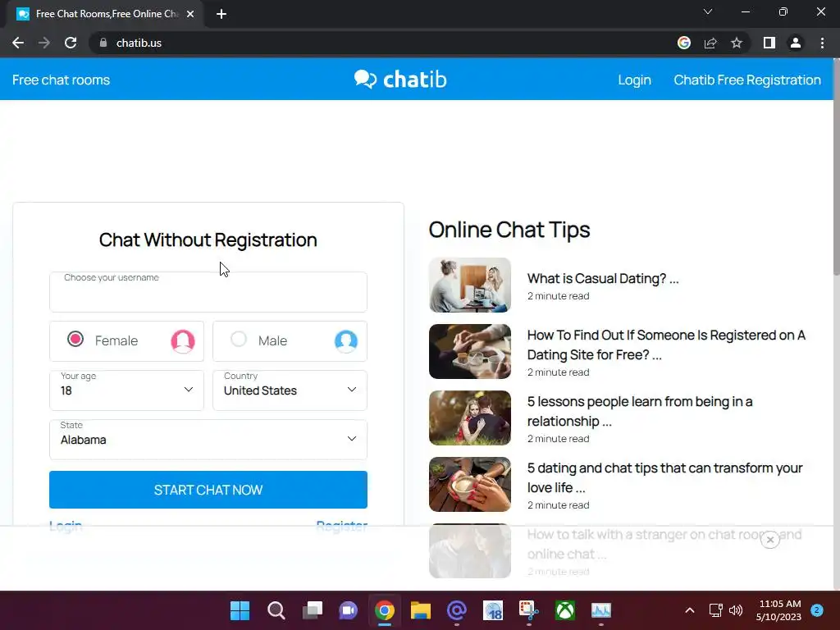Reload the chatib.us page
Screen dimensions: 840x630
click(71, 43)
